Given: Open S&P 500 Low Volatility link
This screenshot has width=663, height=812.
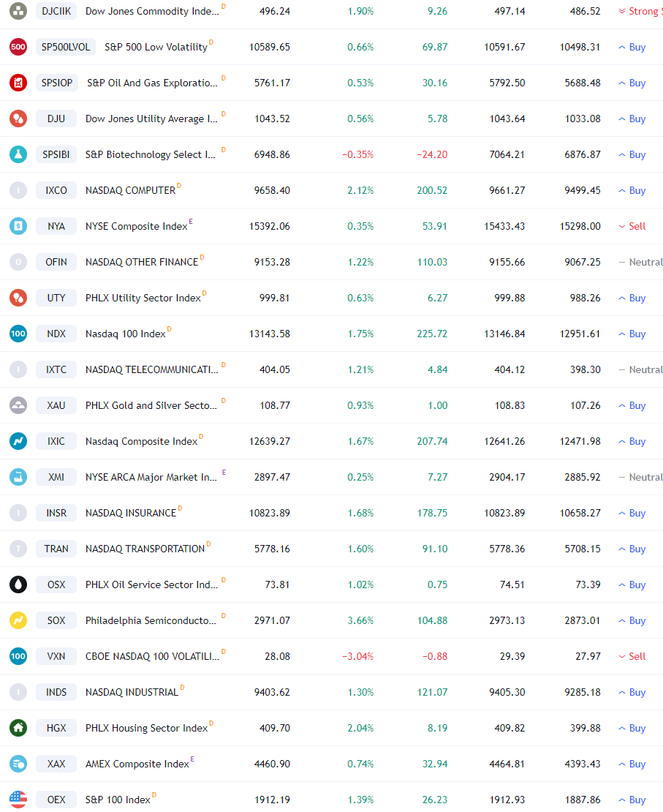Looking at the screenshot, I should pyautogui.click(x=156, y=47).
